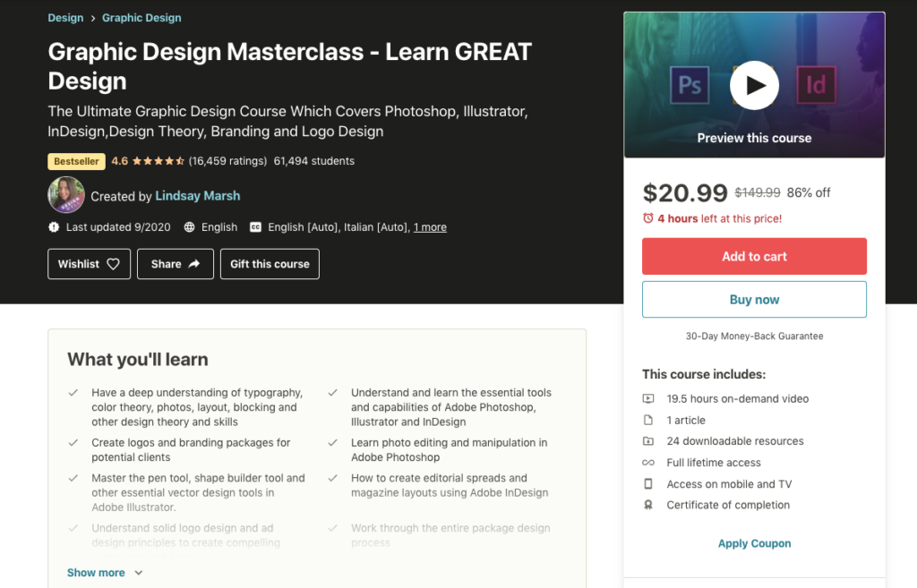
Task: Click the on-demand video icon
Action: (648, 398)
